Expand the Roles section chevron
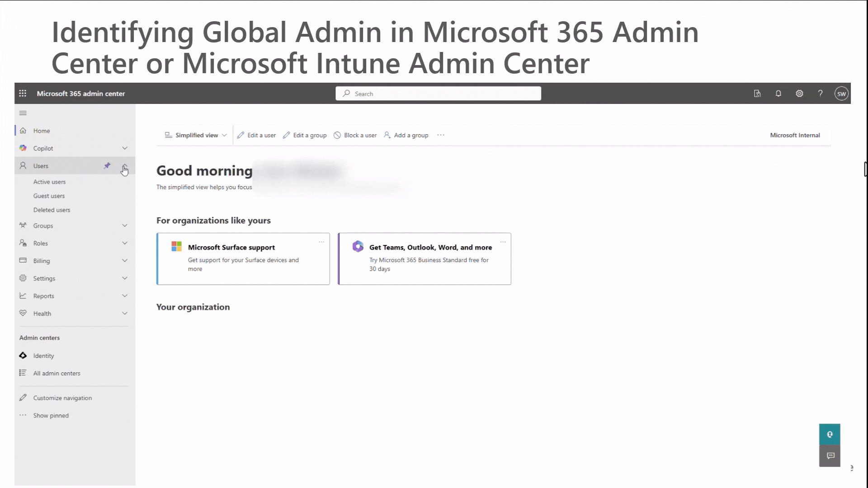This screenshot has width=868, height=488. pos(125,243)
